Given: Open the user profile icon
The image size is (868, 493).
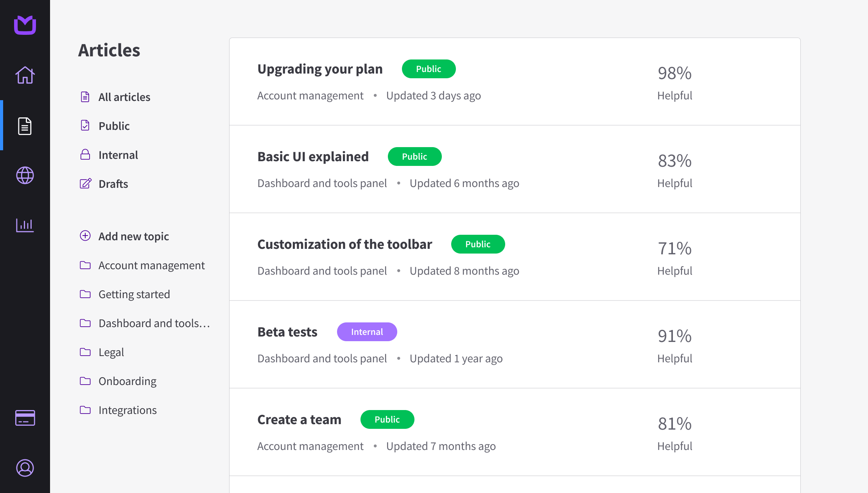Looking at the screenshot, I should point(25,468).
